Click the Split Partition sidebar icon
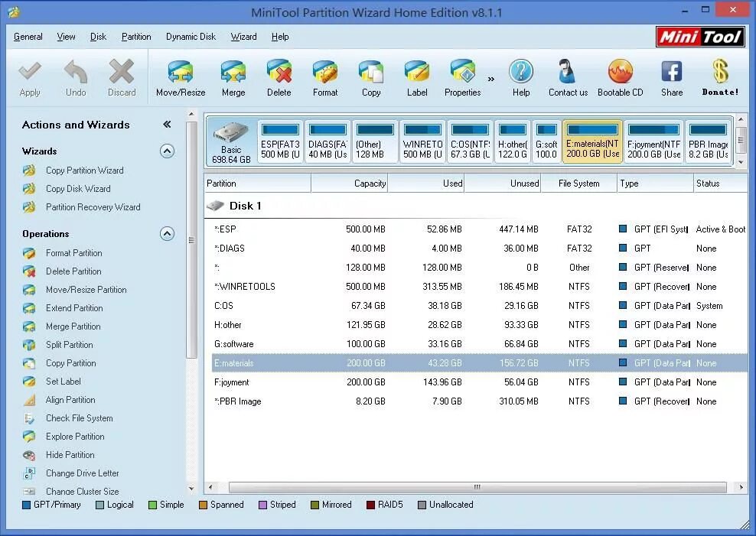 [x=29, y=345]
